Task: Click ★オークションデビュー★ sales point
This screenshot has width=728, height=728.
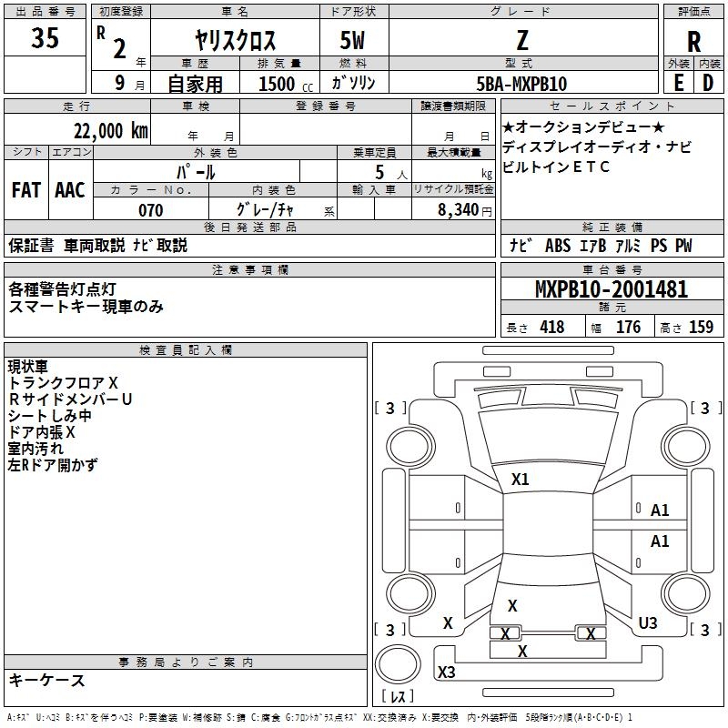Action: tap(583, 126)
